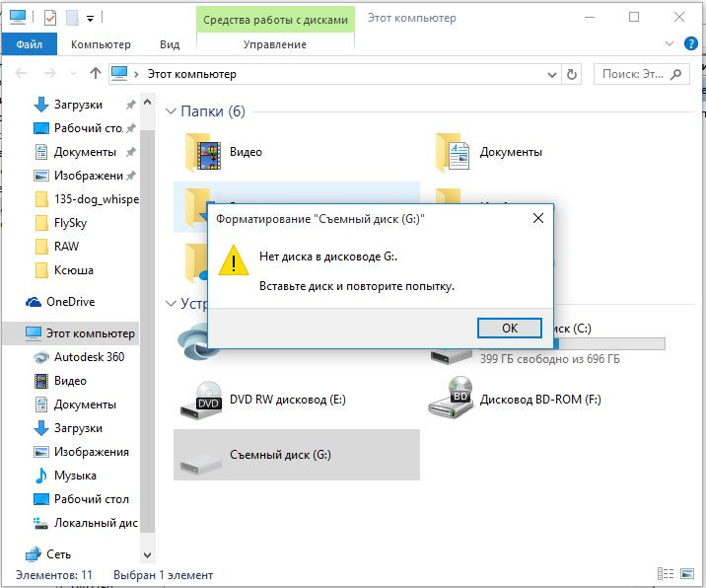Open the Quick Access Toolbar customize dropdown
The image size is (706, 588).
tap(90, 18)
